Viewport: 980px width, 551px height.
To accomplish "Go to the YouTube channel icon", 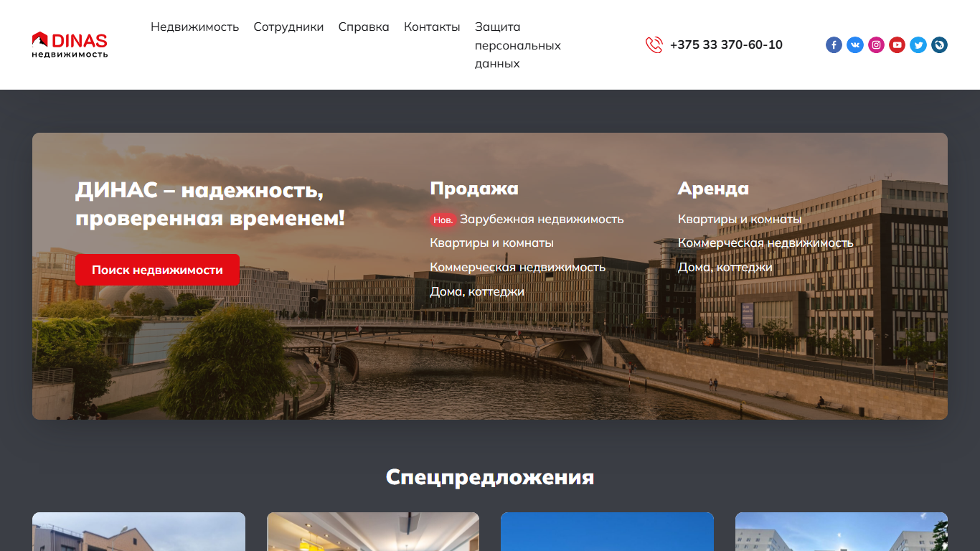I will point(897,45).
